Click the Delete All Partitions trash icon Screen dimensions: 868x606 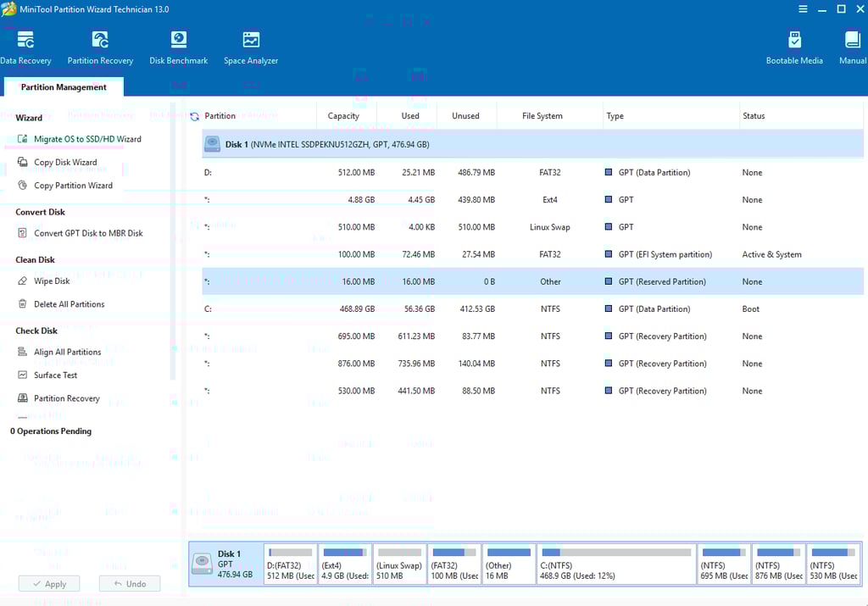pos(22,303)
